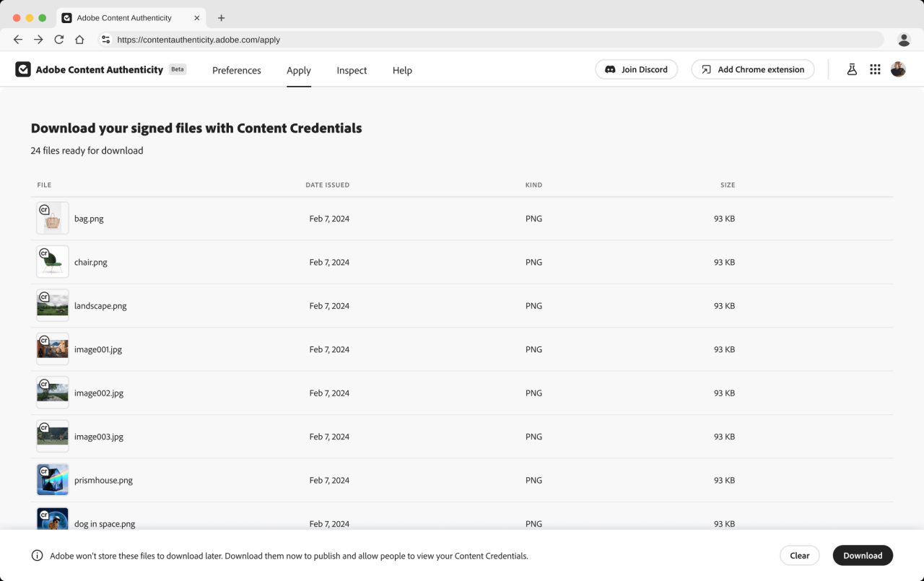
Task: Open the Preferences section
Action: (x=236, y=70)
